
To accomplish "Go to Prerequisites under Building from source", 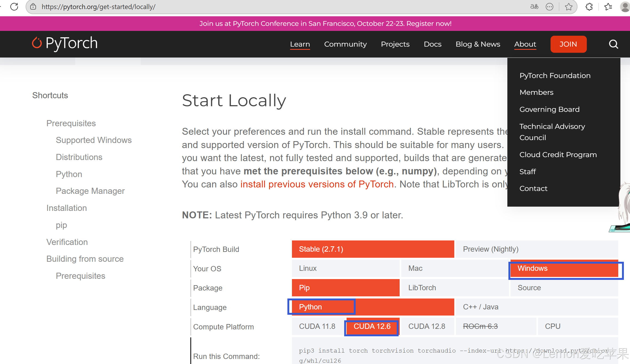I will point(81,276).
